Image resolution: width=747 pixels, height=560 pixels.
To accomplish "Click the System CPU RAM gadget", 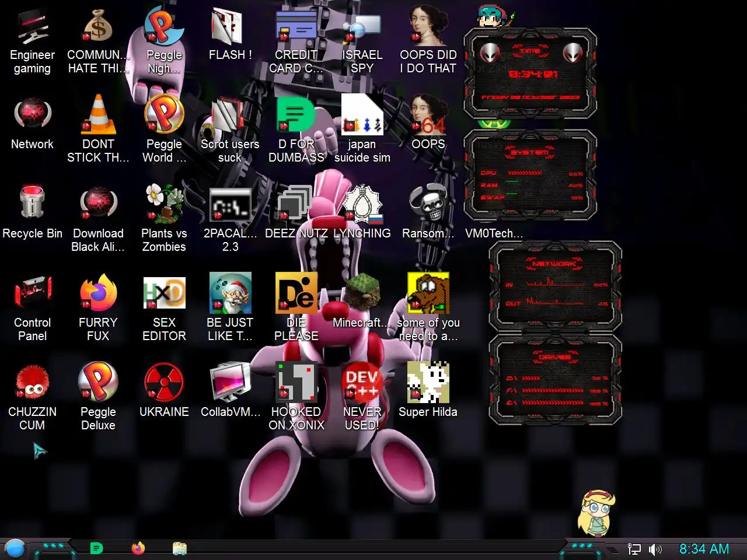I will [x=530, y=175].
